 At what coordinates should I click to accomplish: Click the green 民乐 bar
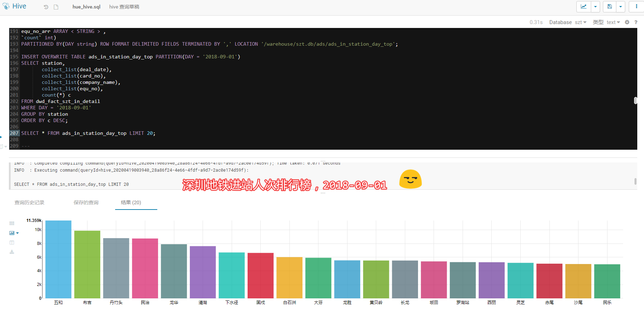607,281
